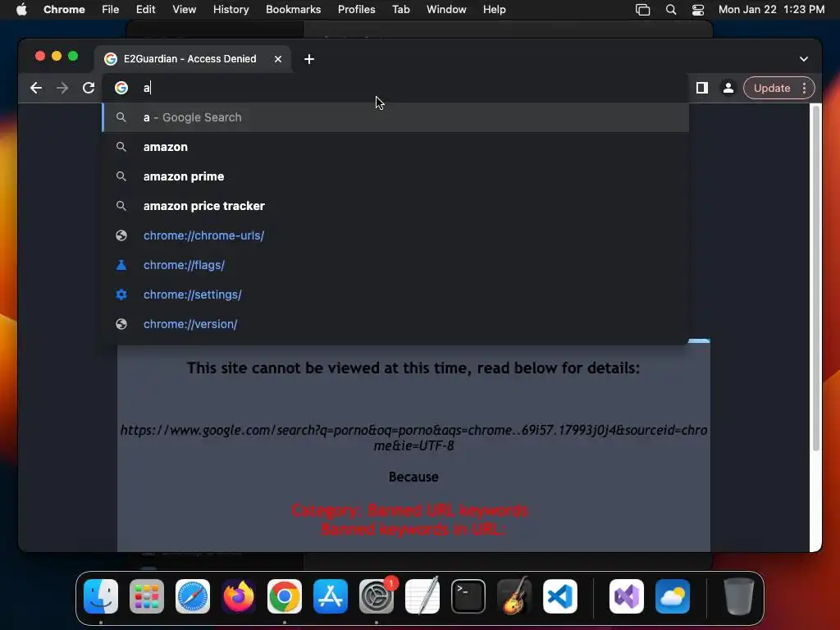This screenshot has height=630, width=840.
Task: Click the Google icon in the address bar
Action: (121, 88)
